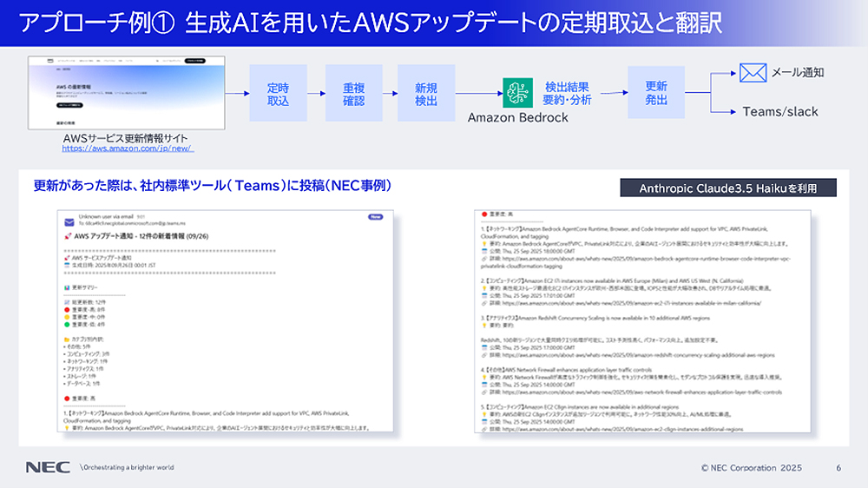868x488 pixels.
Task: Click the 定時取込 process box
Action: pos(279,93)
